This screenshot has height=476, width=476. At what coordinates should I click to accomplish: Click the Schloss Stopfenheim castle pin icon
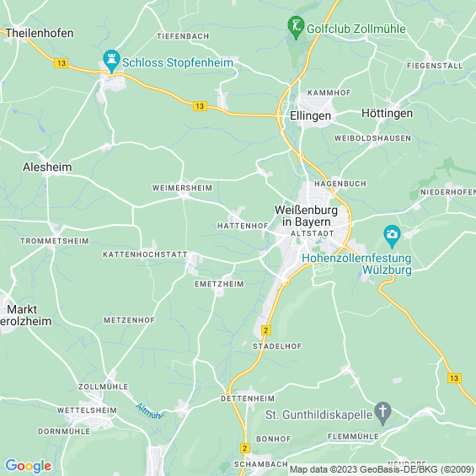tap(111, 61)
